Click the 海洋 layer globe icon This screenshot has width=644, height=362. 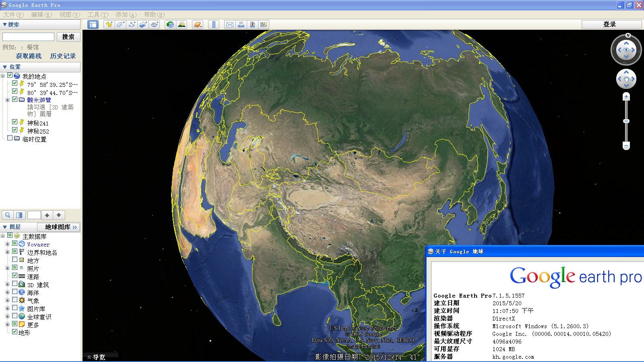coord(22,292)
